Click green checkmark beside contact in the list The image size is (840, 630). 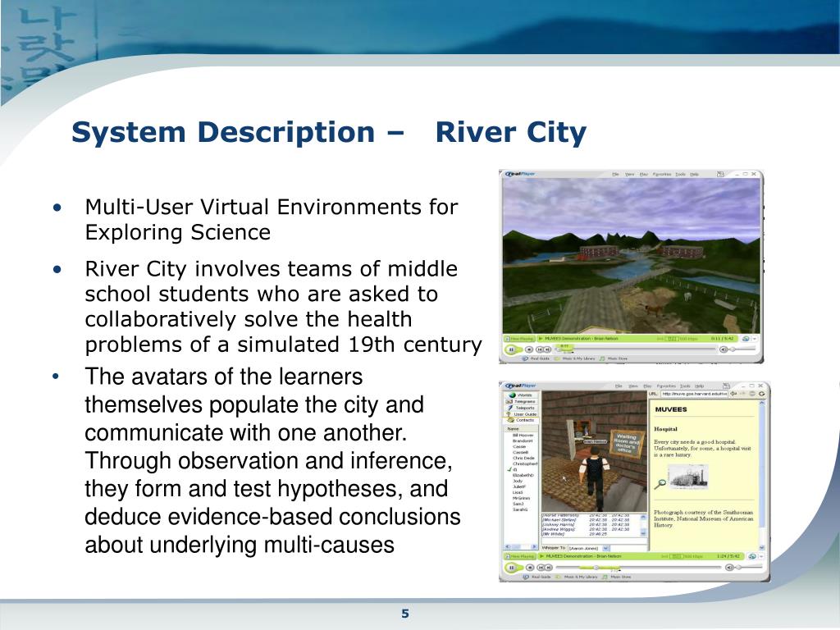(509, 469)
